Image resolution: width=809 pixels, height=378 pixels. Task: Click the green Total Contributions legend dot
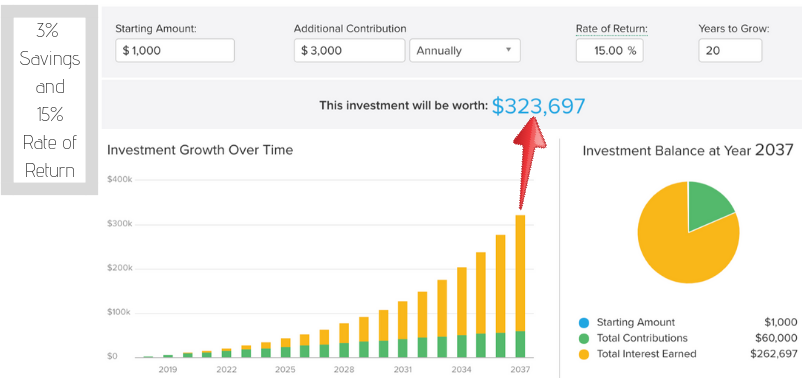pyautogui.click(x=584, y=338)
